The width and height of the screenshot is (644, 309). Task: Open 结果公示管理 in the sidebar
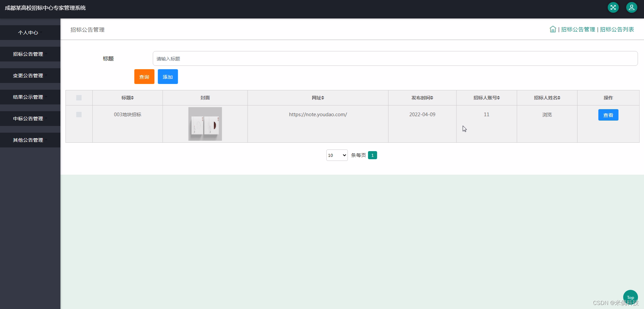click(30, 97)
